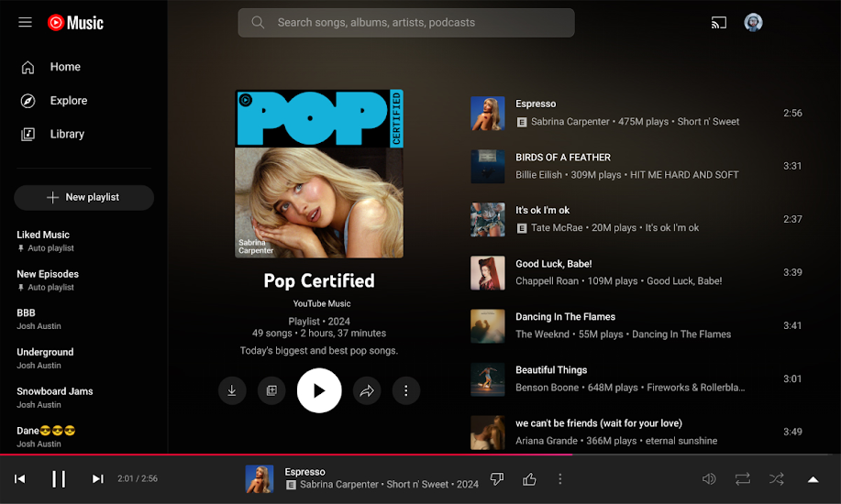Skip to the previous track

tap(20, 478)
